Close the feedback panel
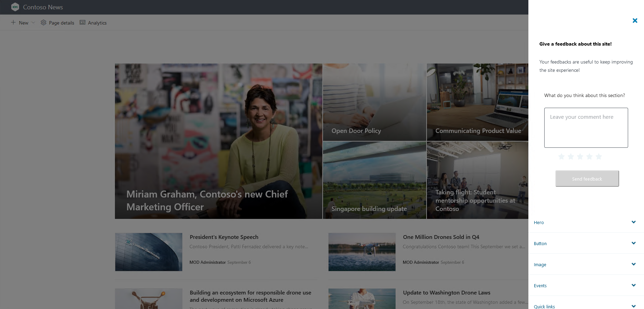The width and height of the screenshot is (644, 309). 635,21
